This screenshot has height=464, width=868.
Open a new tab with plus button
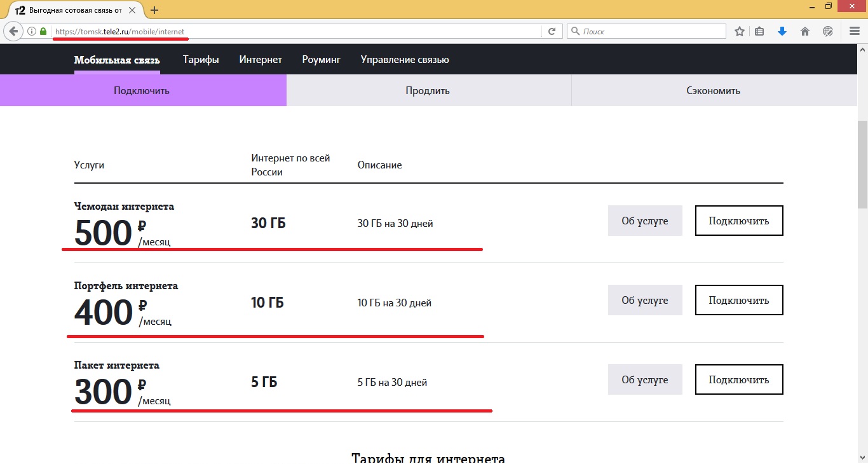[154, 10]
